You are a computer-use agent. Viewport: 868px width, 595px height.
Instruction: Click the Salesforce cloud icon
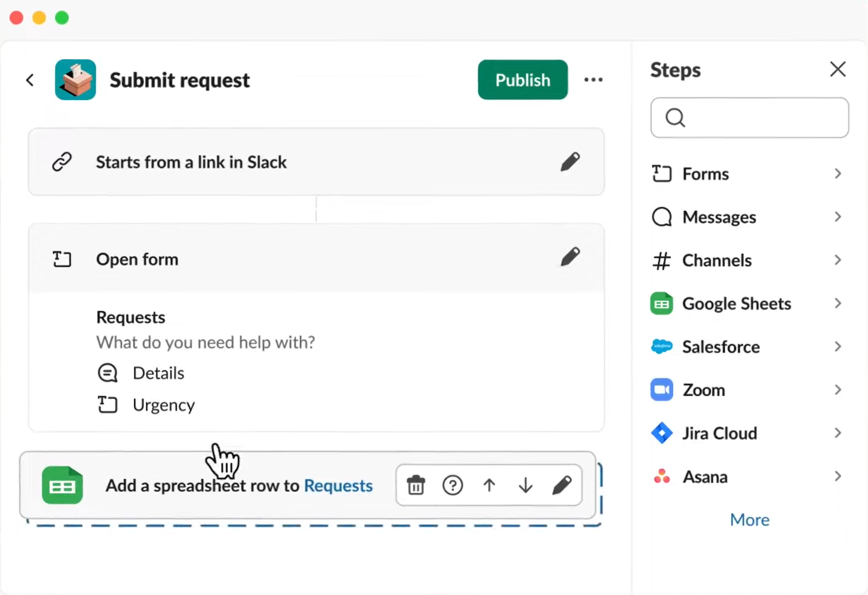662,346
